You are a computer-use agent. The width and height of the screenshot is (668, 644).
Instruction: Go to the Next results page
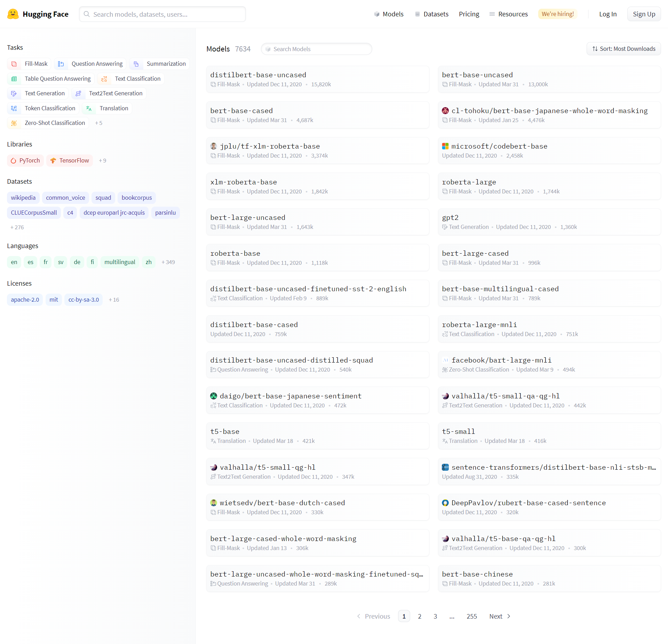(500, 617)
